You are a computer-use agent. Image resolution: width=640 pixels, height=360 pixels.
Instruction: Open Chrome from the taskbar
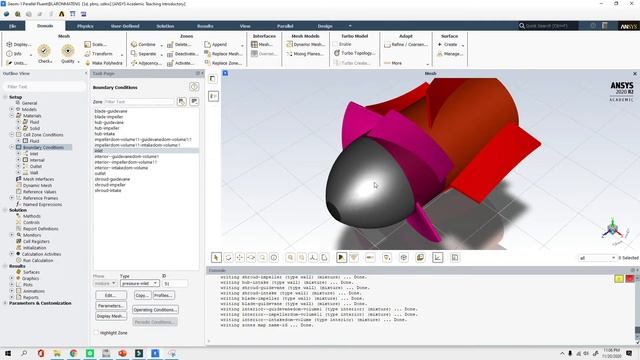[73, 353]
